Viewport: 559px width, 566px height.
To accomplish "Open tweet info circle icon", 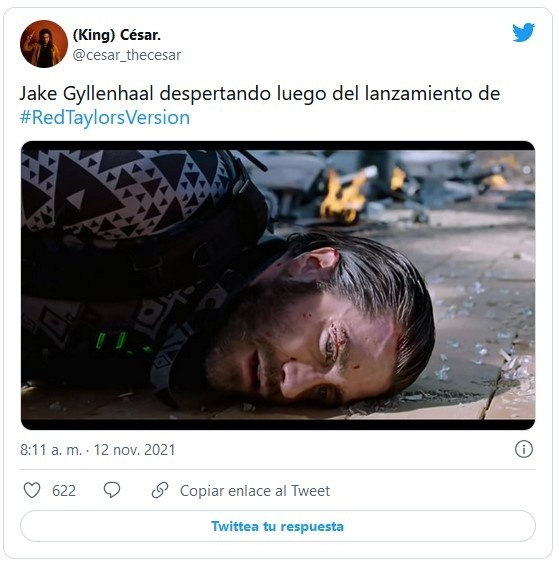I will (524, 449).
